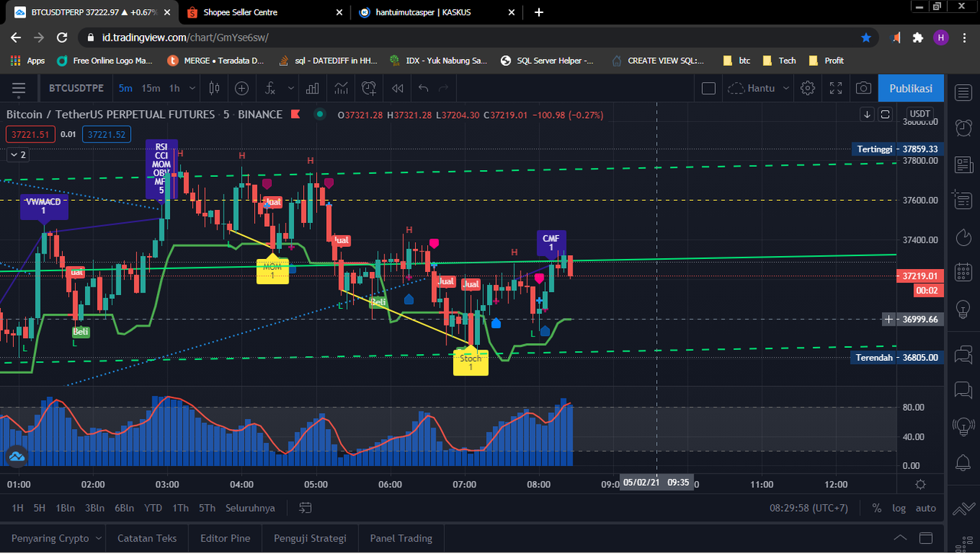Bookmark page with Chrome star icon
The height and width of the screenshot is (554, 980).
click(x=866, y=38)
